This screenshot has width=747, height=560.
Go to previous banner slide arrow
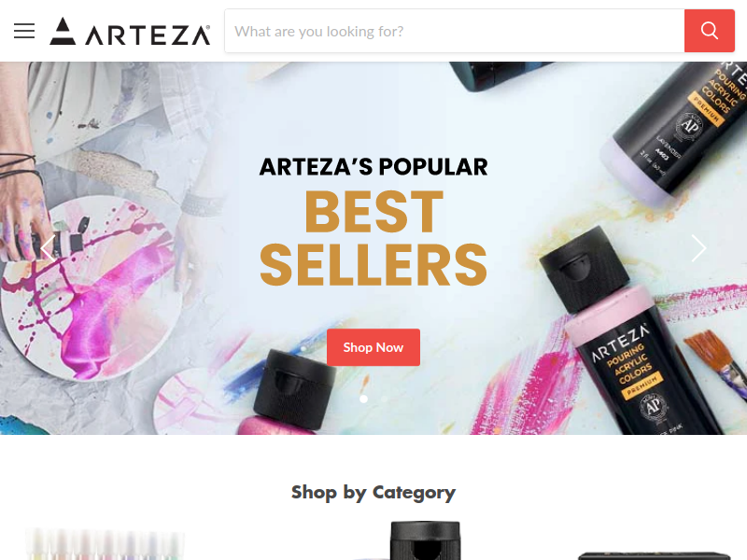click(x=48, y=248)
